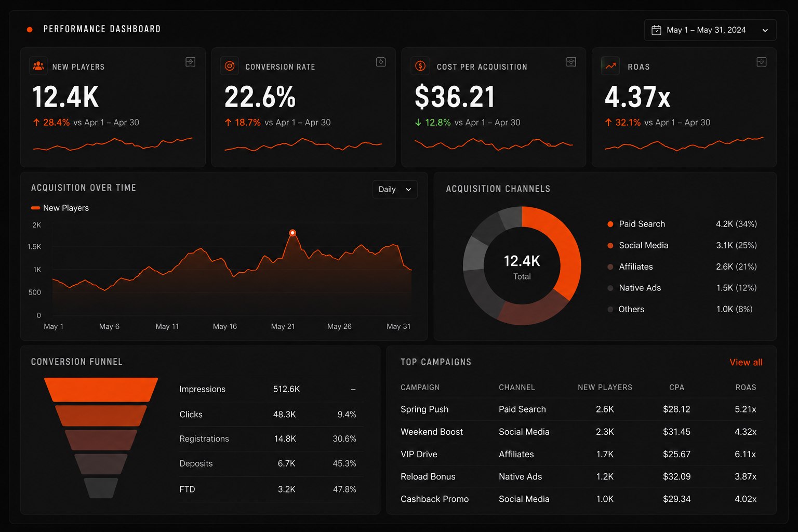The height and width of the screenshot is (532, 798).
Task: Click the Deposits funnel row label
Action: 196,463
